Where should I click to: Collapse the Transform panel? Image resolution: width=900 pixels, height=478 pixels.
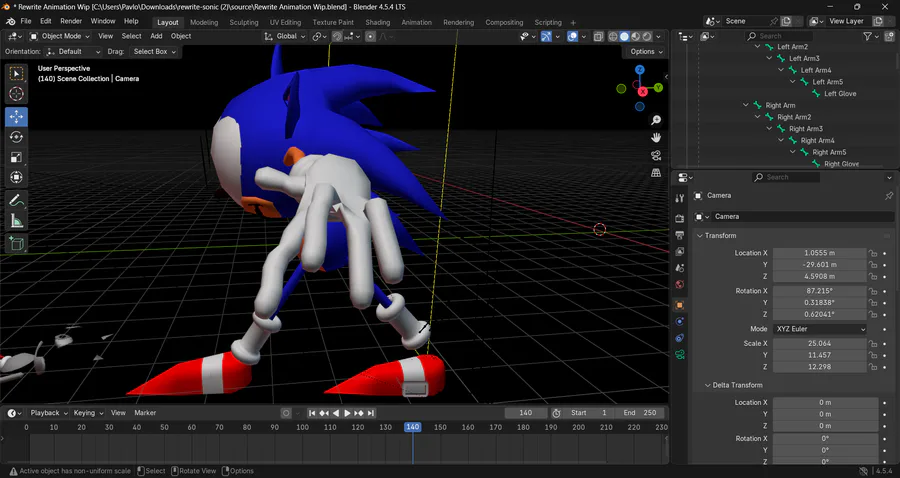click(x=700, y=236)
